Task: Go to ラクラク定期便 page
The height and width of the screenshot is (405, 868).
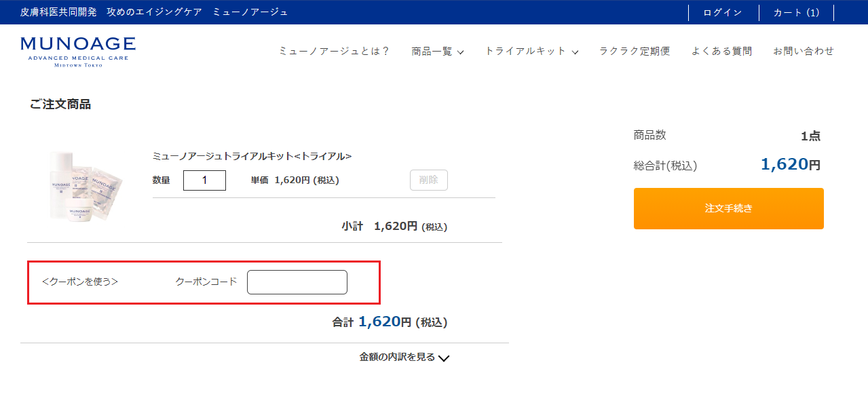Action: point(635,51)
